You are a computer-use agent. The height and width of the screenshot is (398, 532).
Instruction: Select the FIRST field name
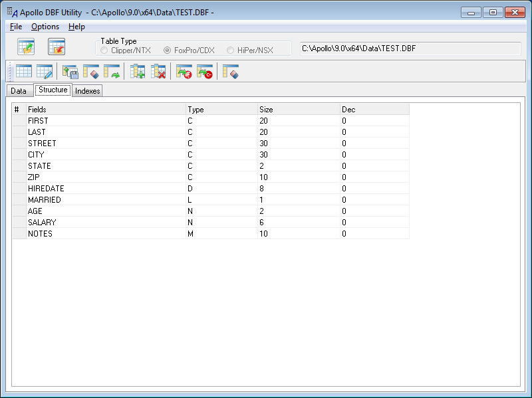click(x=38, y=121)
